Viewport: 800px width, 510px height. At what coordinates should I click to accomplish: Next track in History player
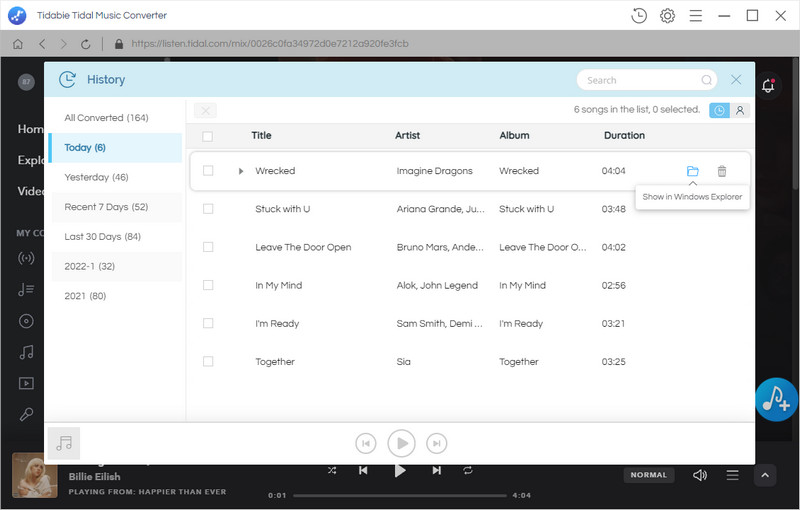(x=437, y=444)
